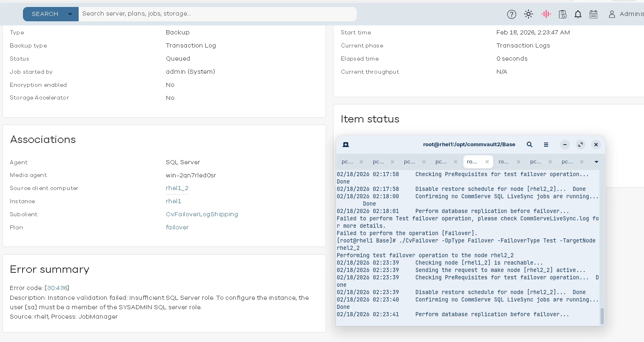The height and width of the screenshot is (342, 644).
Task: Toggle the theme using the sun icon
Action: (x=528, y=14)
